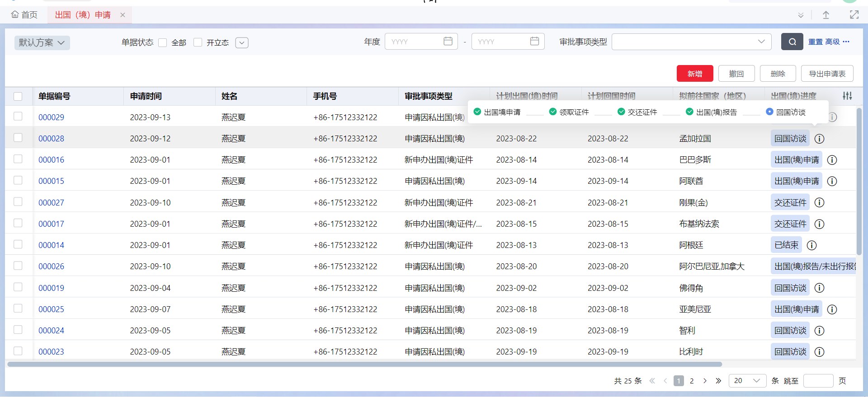
Task: Check the 开立态 status checkbox
Action: click(x=198, y=42)
